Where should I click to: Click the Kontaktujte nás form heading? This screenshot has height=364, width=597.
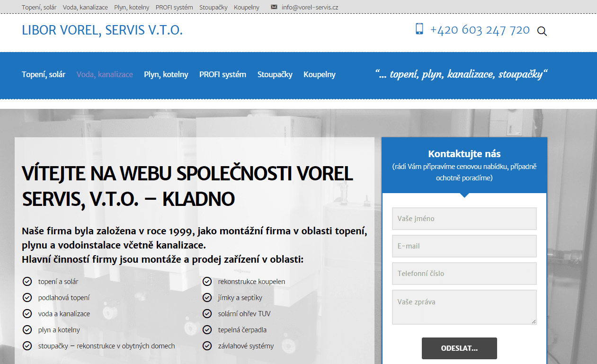coord(464,154)
